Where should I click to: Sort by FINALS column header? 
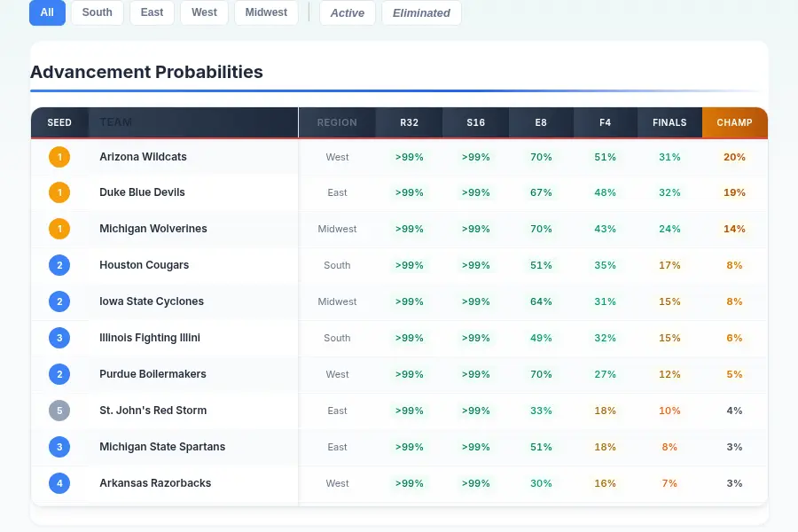tap(669, 122)
